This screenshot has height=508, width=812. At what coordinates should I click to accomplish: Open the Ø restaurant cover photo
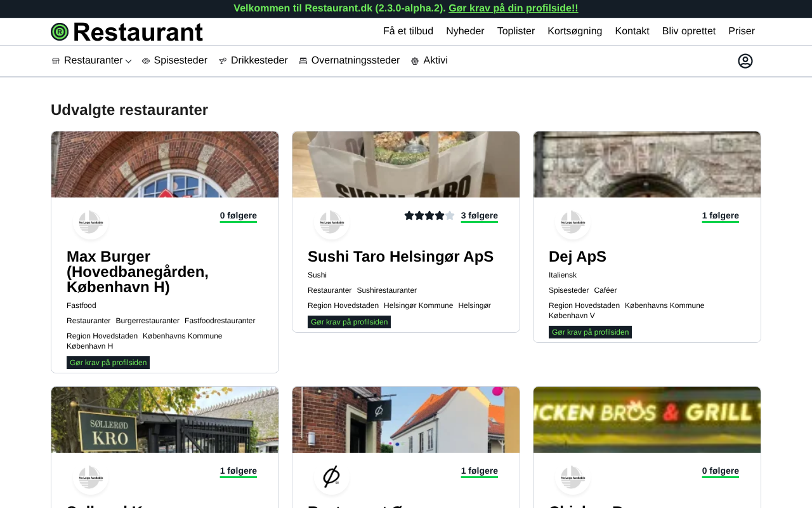click(406, 420)
